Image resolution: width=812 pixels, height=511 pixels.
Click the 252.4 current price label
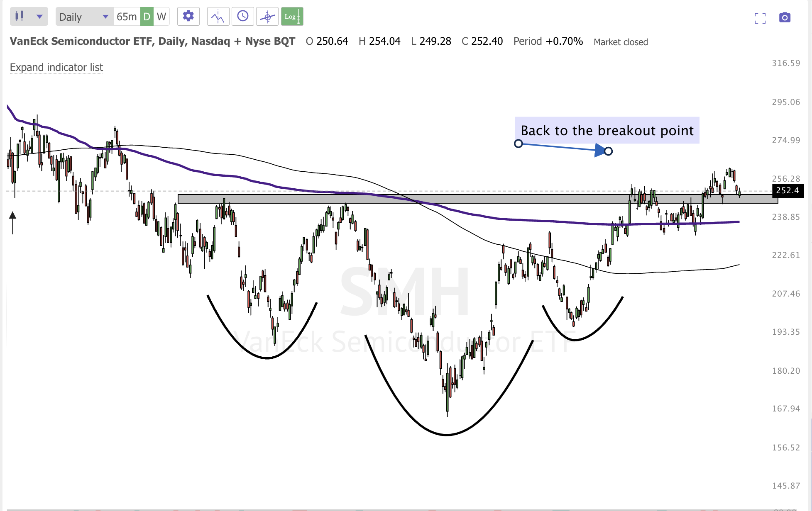tap(787, 190)
